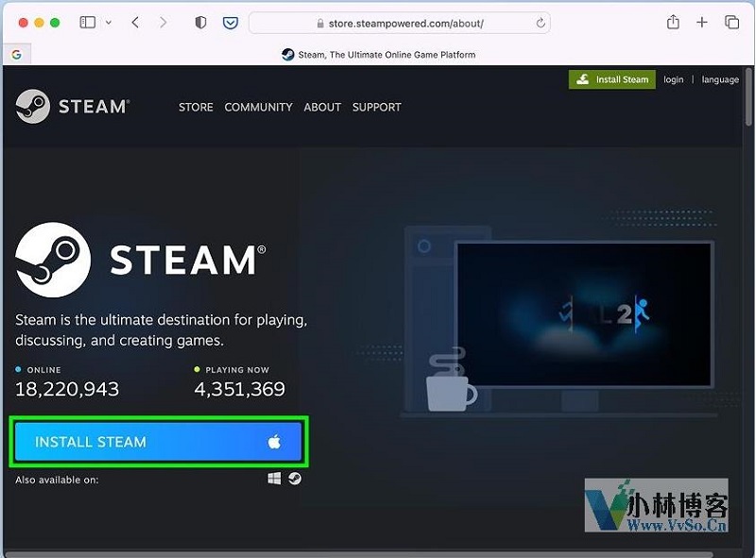Click the horizontal scrollbar at the bottom

pos(358,554)
